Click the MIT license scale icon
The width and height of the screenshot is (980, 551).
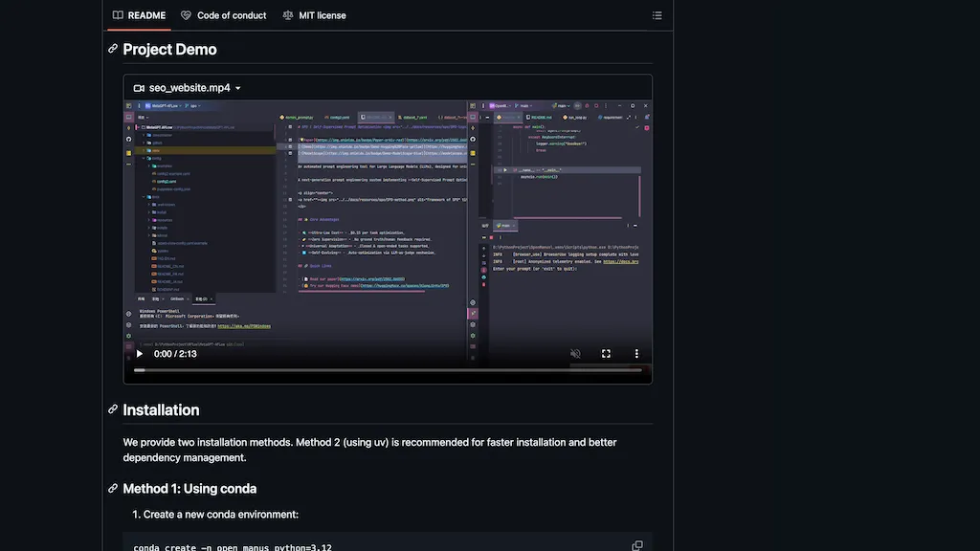pyautogui.click(x=288, y=15)
